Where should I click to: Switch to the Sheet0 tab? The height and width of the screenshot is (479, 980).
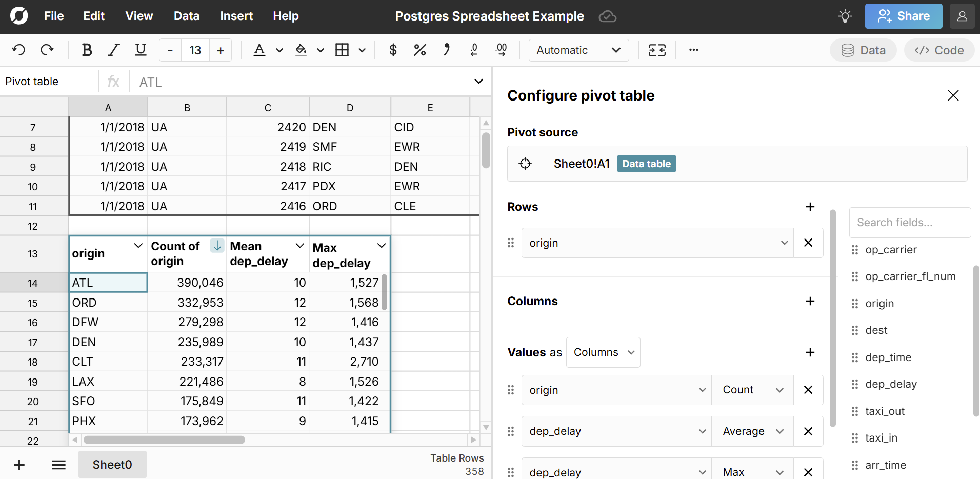tap(112, 465)
